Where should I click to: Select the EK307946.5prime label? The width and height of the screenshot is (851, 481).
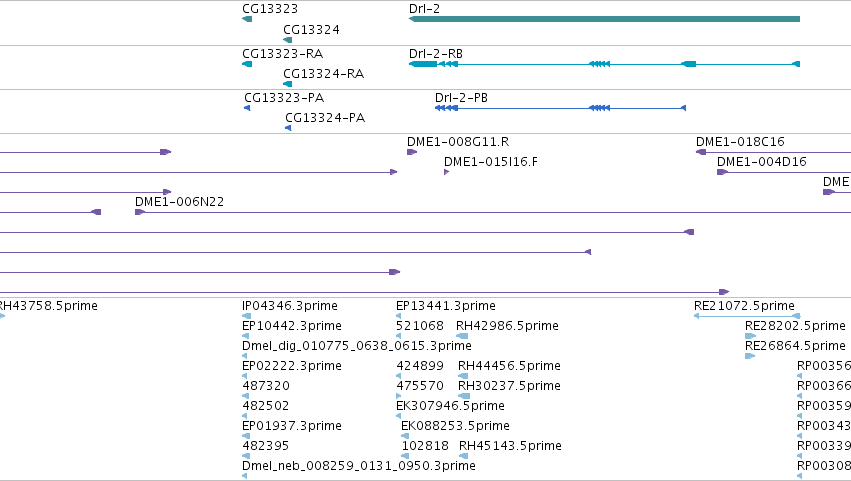pyautogui.click(x=450, y=406)
